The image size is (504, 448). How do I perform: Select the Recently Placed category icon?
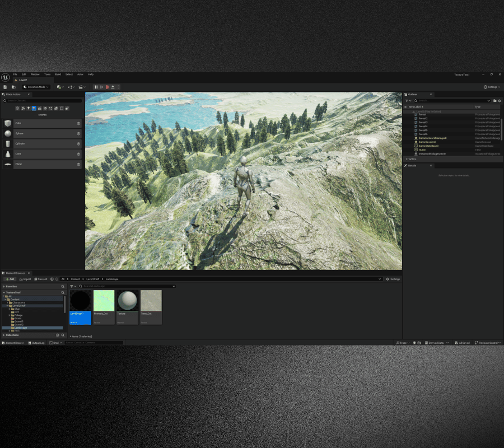[x=17, y=108]
